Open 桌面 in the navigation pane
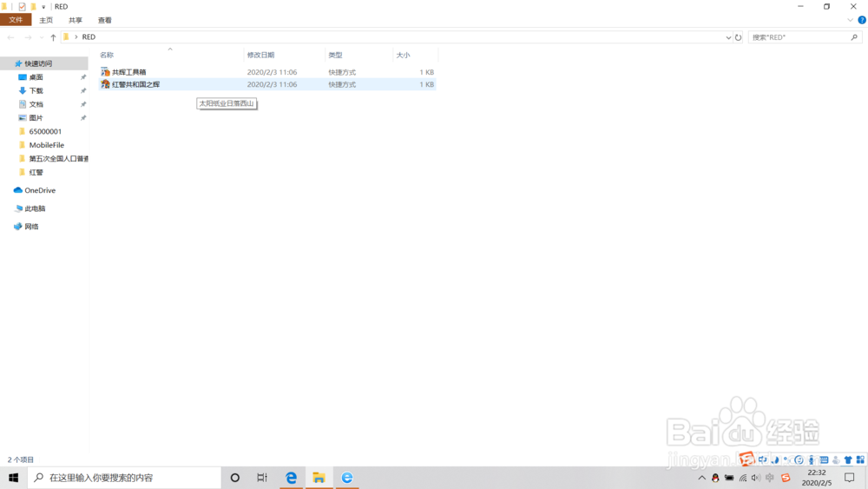The image size is (868, 489). click(x=36, y=77)
